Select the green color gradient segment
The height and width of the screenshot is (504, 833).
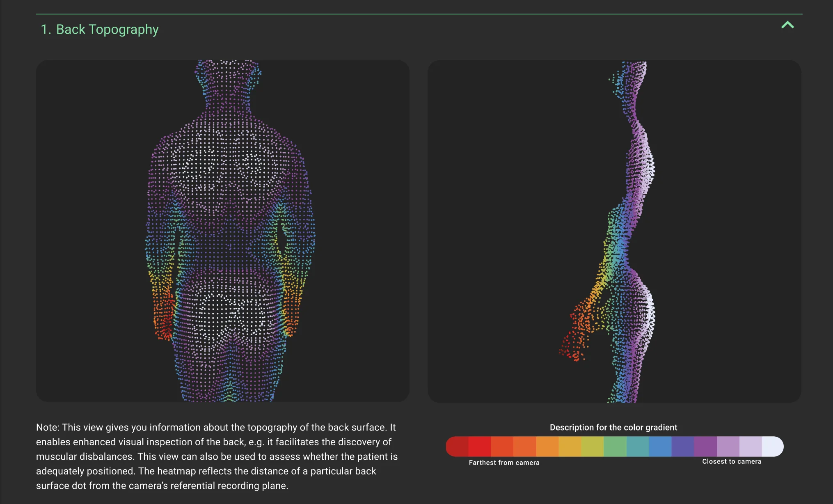[x=615, y=447]
